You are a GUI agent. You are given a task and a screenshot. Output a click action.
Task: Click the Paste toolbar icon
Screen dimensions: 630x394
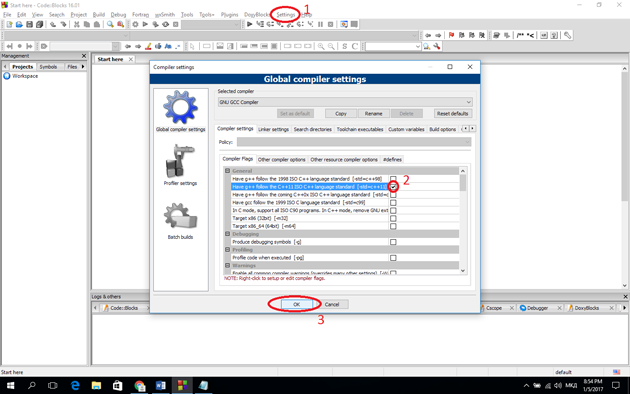pos(97,24)
